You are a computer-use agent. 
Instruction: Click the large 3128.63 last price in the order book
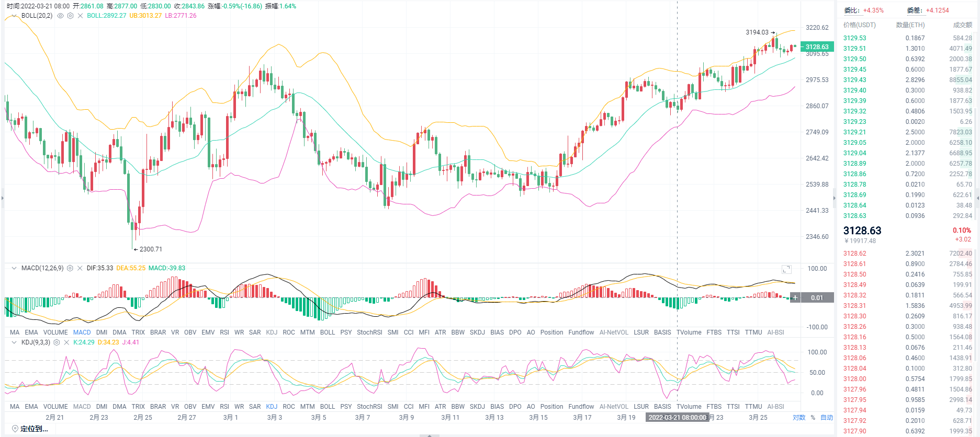click(862, 231)
